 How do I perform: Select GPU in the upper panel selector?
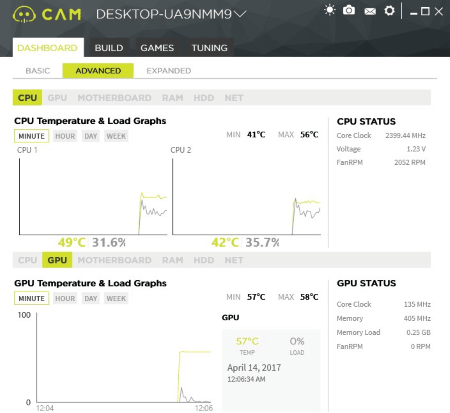pyautogui.click(x=57, y=98)
